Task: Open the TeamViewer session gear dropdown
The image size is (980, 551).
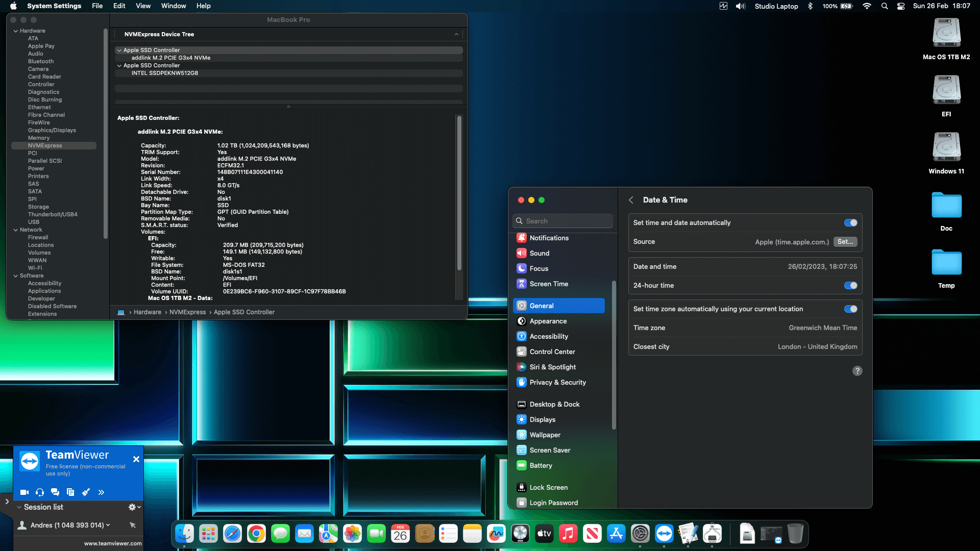Action: 135,507
